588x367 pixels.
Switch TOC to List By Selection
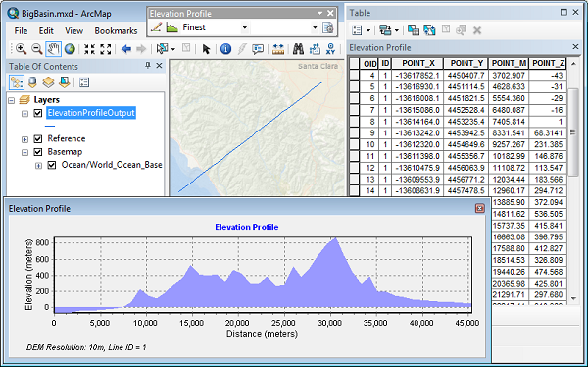[x=64, y=82]
